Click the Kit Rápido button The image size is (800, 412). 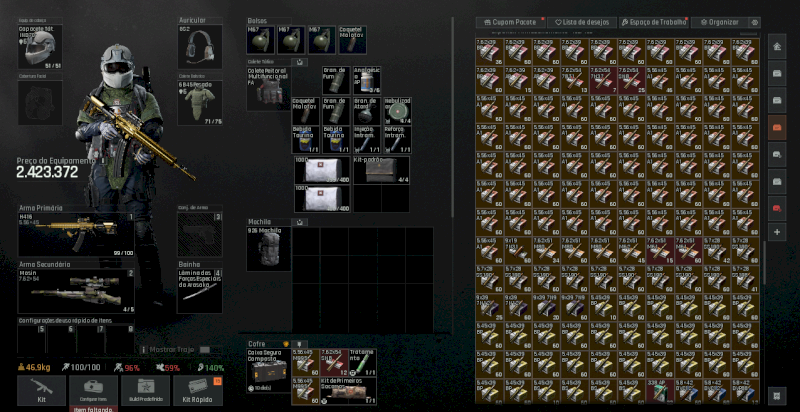point(197,391)
